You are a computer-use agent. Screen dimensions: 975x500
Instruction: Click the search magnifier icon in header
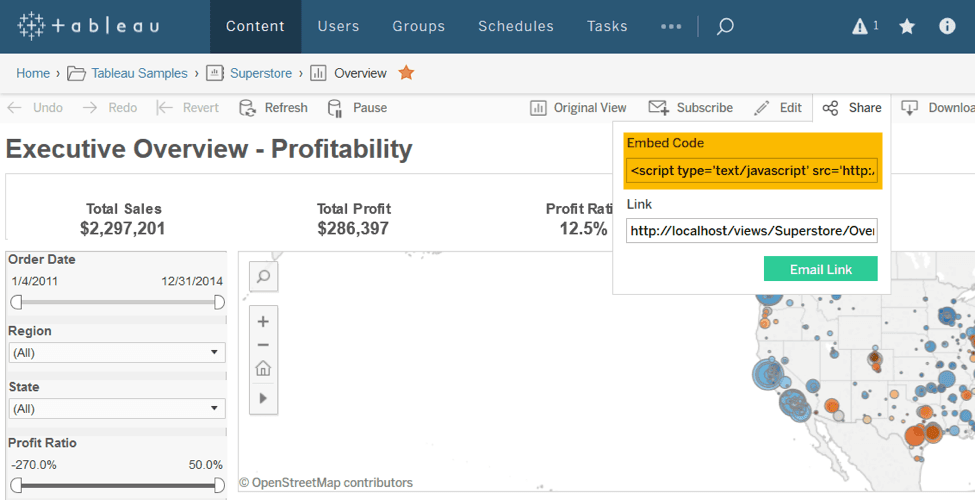(x=725, y=27)
